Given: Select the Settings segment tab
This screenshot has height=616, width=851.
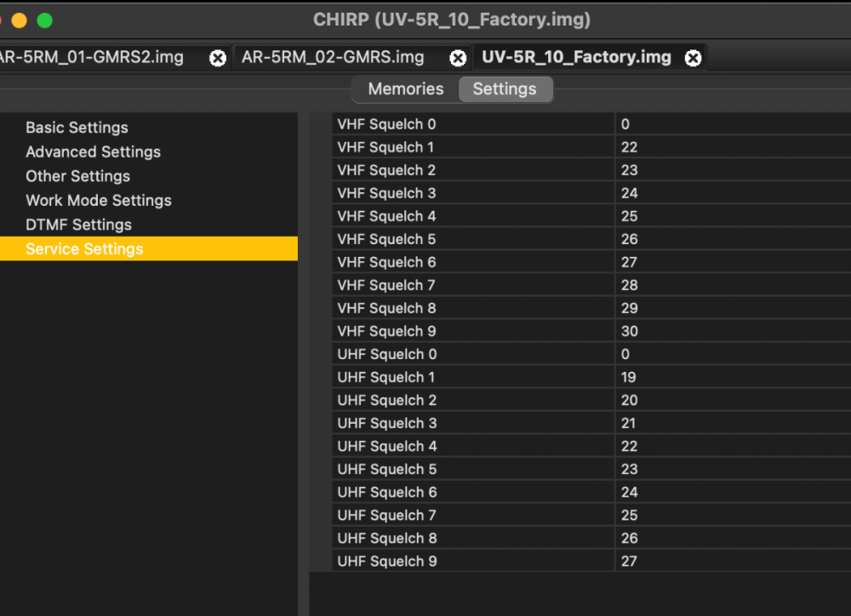Looking at the screenshot, I should coord(505,89).
